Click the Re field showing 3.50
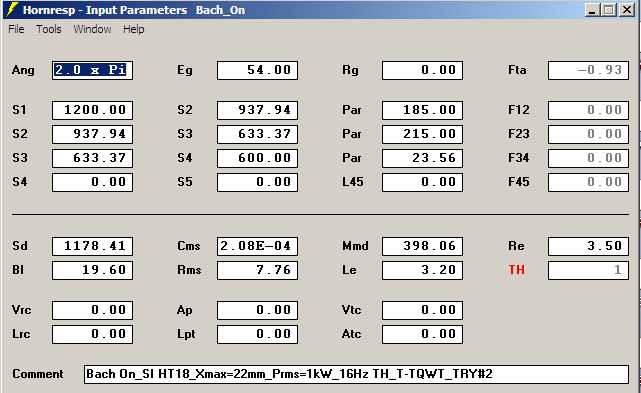641x393 pixels. point(588,246)
